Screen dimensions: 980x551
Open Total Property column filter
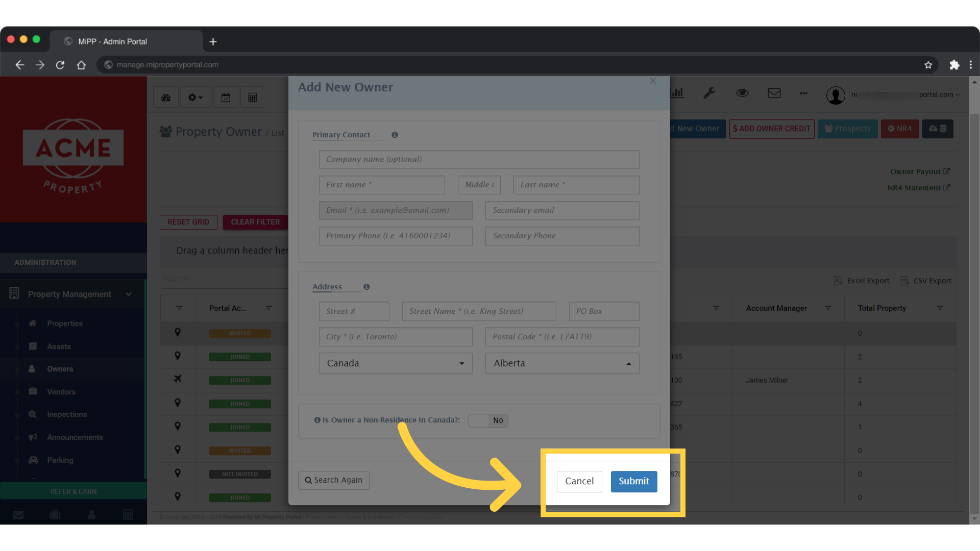940,308
